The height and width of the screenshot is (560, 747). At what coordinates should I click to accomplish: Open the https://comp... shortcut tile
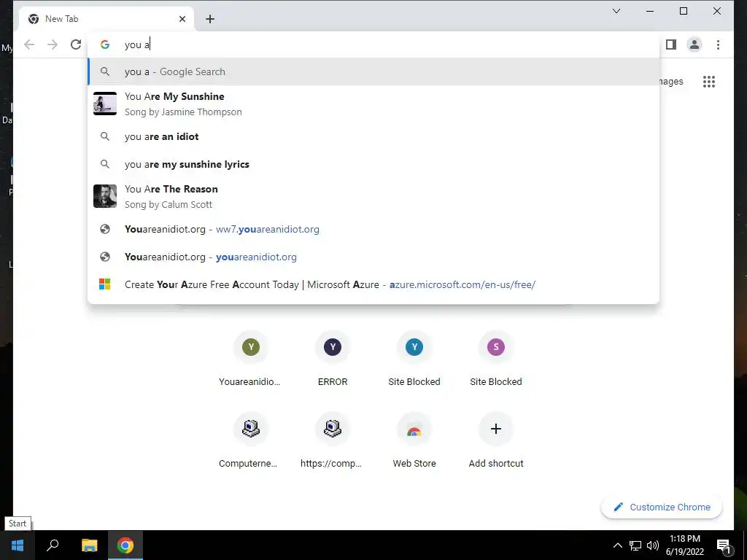point(333,441)
